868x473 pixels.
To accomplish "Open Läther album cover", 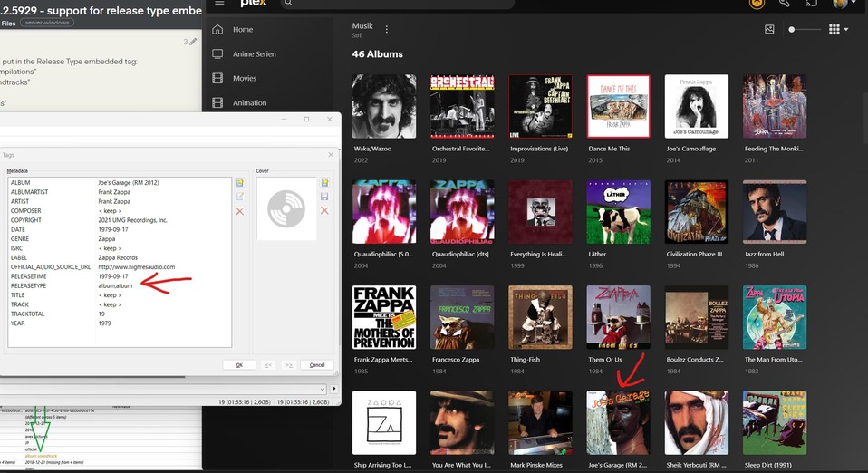I will click(x=618, y=211).
